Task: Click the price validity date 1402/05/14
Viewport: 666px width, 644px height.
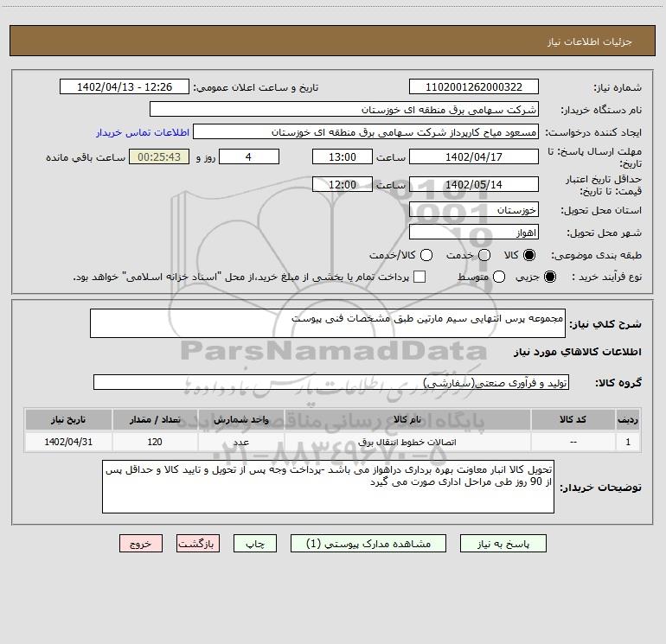Action: tap(474, 184)
